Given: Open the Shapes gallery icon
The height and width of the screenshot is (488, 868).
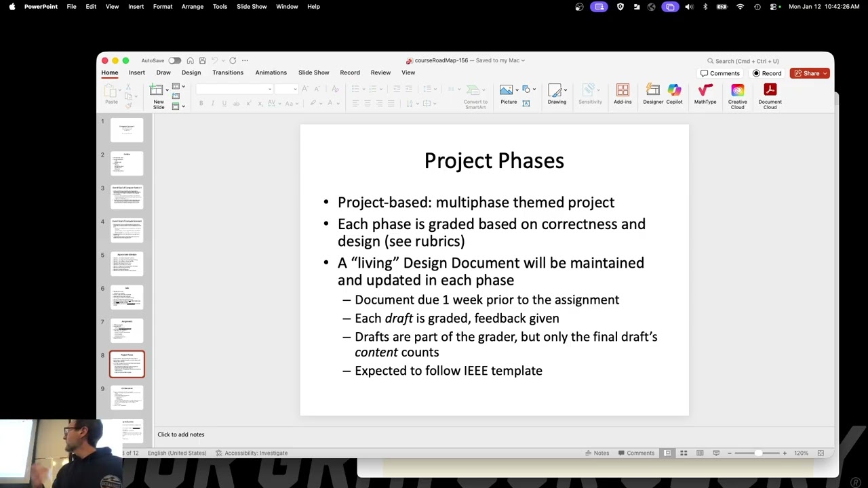Looking at the screenshot, I should [x=526, y=89].
